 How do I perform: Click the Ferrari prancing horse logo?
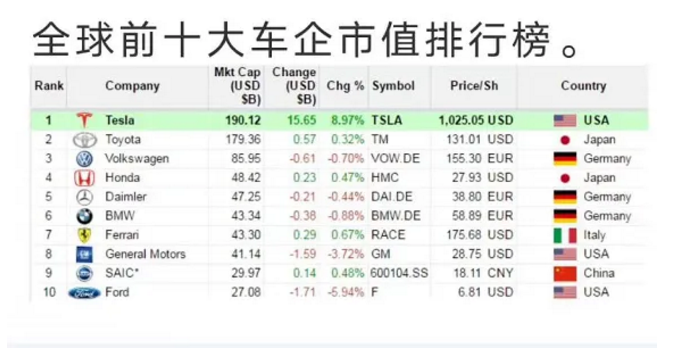84,235
